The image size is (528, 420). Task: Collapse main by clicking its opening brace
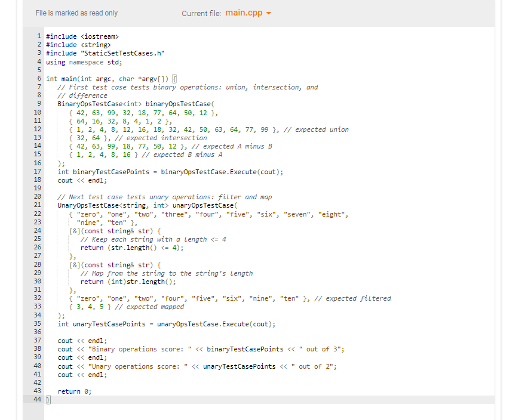[174, 78]
